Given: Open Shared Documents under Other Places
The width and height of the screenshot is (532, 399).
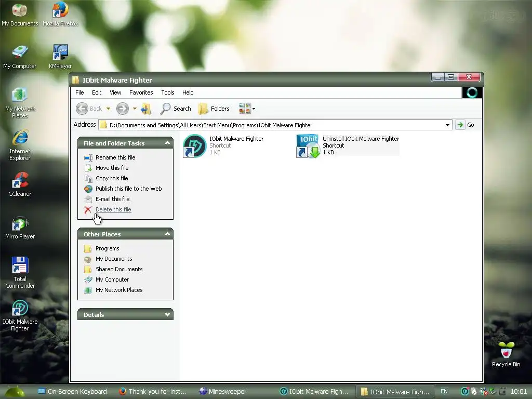Looking at the screenshot, I should click(119, 269).
